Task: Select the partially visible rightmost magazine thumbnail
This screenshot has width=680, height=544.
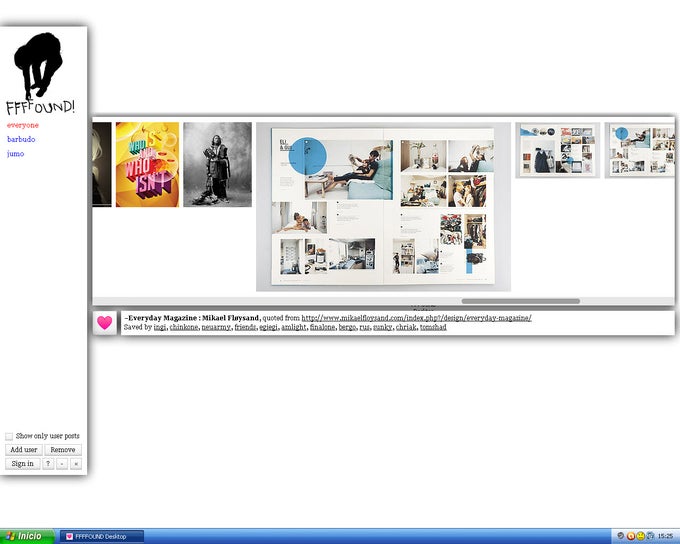Action: pos(640,150)
